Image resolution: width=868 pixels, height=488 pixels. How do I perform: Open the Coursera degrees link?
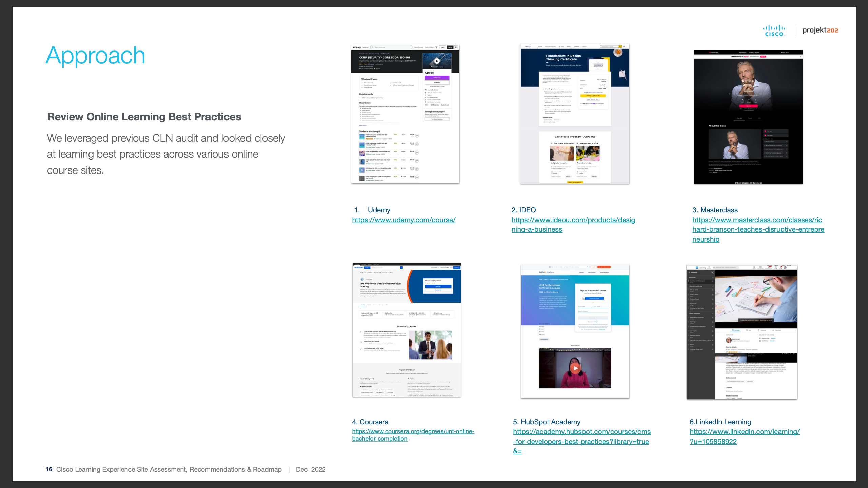(x=413, y=435)
